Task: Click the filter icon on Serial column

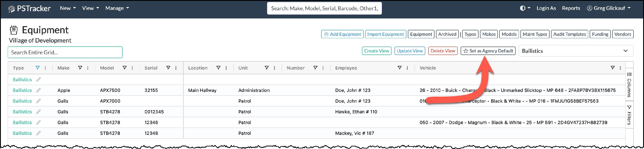Action: click(168, 68)
